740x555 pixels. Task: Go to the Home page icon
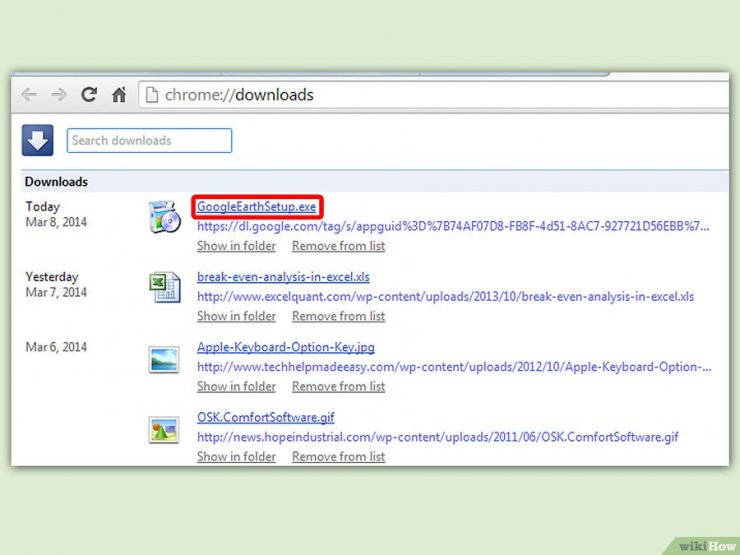[x=119, y=94]
